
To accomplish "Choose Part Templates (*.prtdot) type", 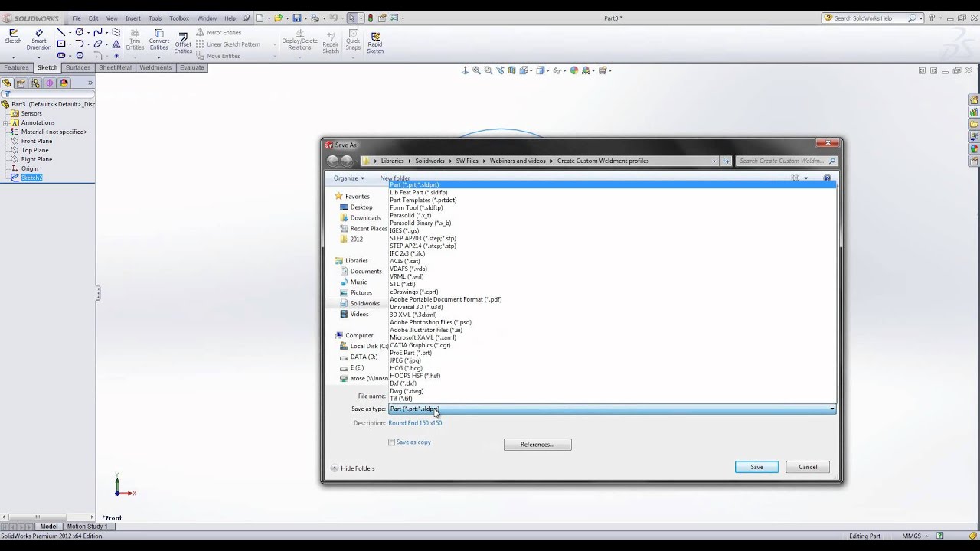I will point(423,201).
